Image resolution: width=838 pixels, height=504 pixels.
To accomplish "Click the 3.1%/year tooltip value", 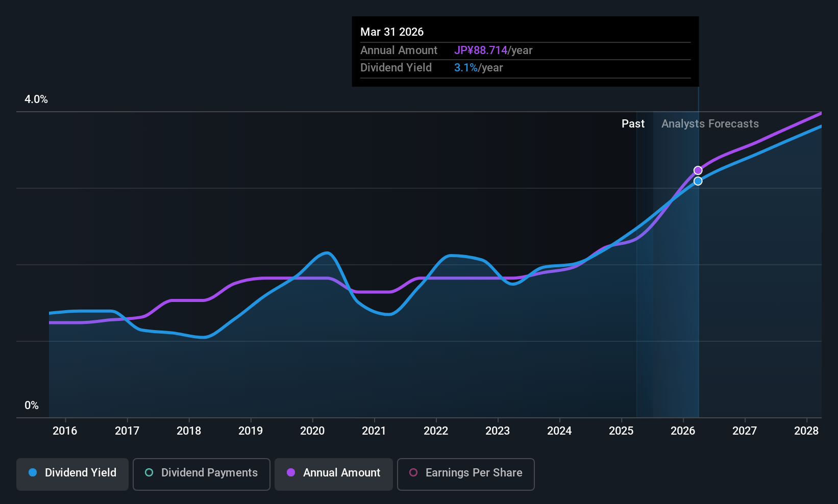I will pyautogui.click(x=478, y=68).
